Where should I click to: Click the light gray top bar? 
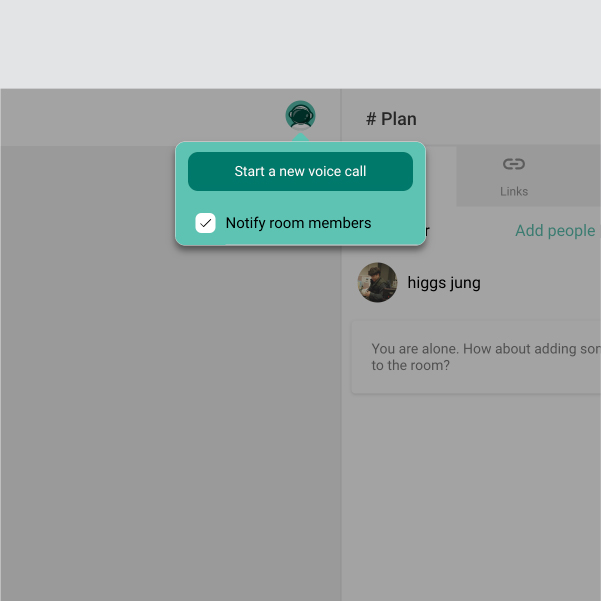click(300, 44)
